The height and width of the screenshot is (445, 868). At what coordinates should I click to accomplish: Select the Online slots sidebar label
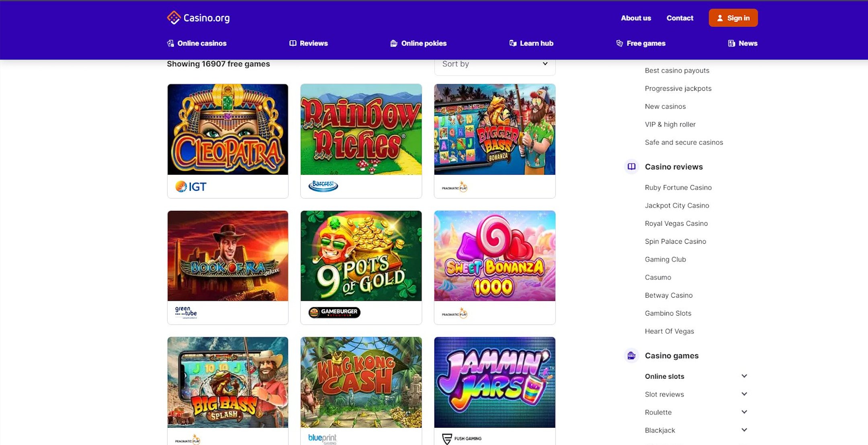(x=665, y=376)
